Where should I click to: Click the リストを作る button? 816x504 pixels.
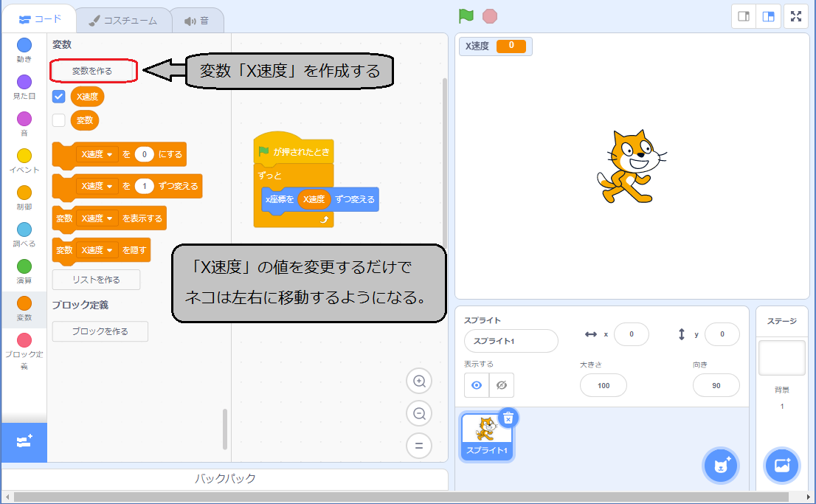pyautogui.click(x=96, y=280)
